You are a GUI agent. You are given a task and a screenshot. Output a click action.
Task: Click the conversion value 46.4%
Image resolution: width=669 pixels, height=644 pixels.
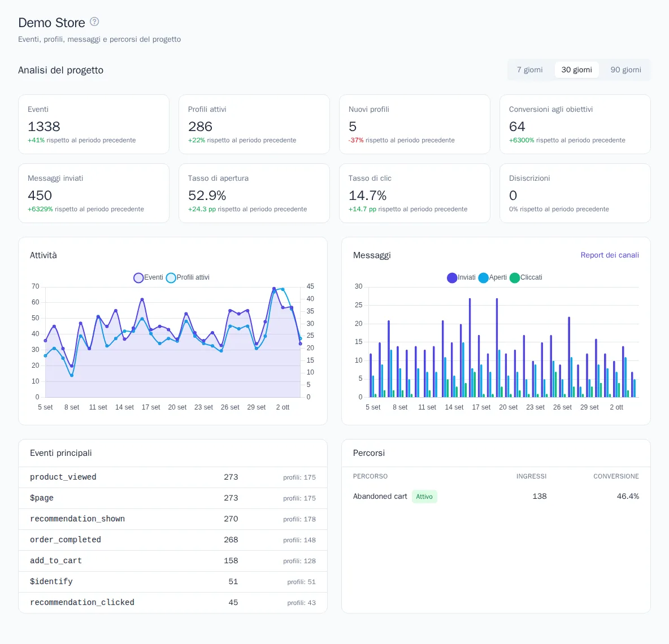(x=628, y=497)
